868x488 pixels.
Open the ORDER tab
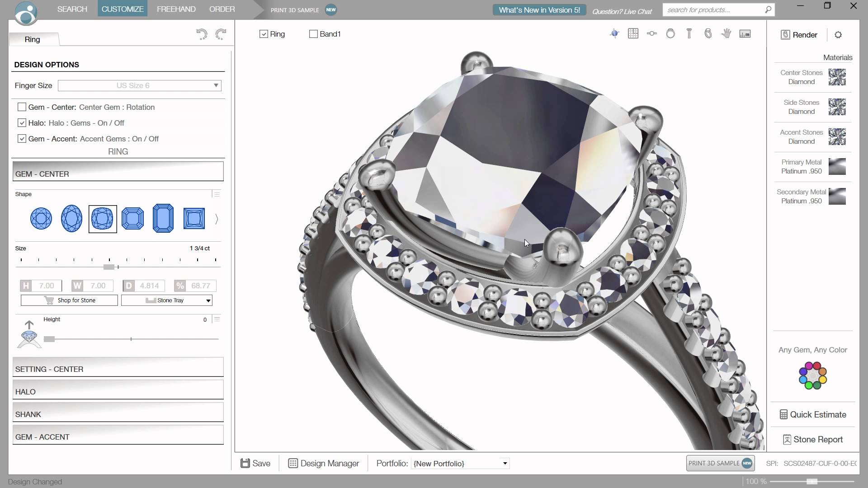point(222,9)
